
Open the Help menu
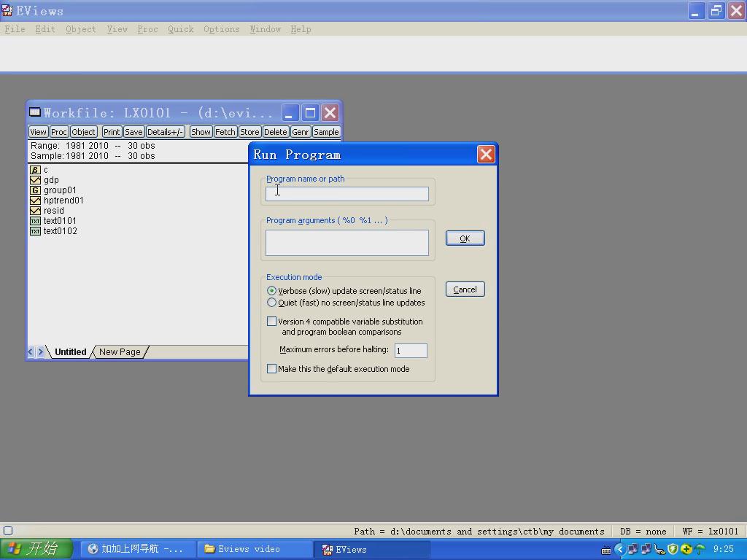[301, 29]
